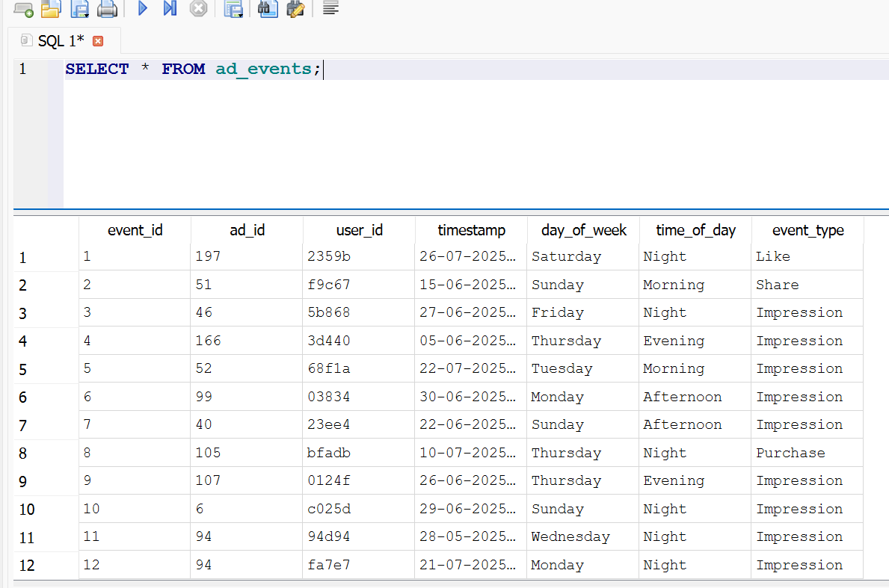Select the event_type column header
Screen dimensions: 889x588
pyautogui.click(x=808, y=230)
